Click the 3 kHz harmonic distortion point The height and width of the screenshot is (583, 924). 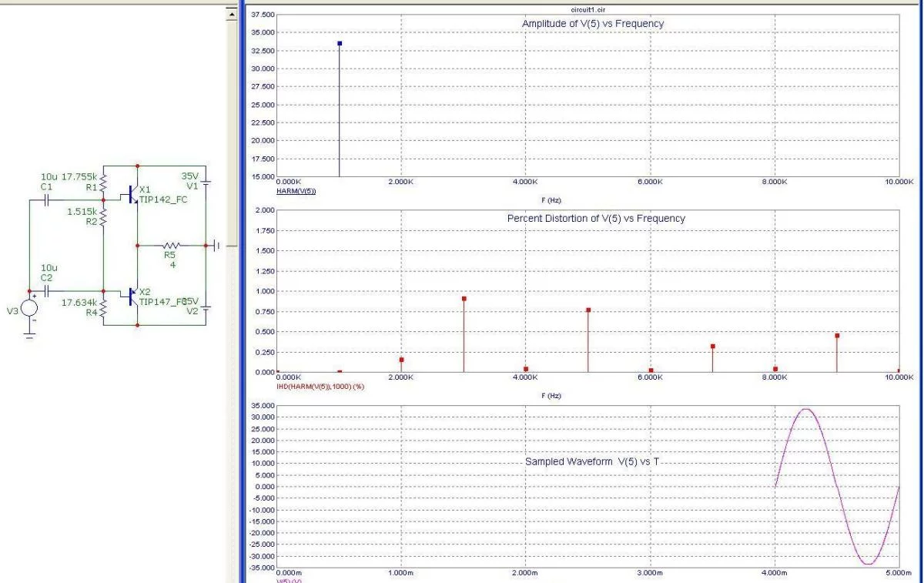(464, 298)
